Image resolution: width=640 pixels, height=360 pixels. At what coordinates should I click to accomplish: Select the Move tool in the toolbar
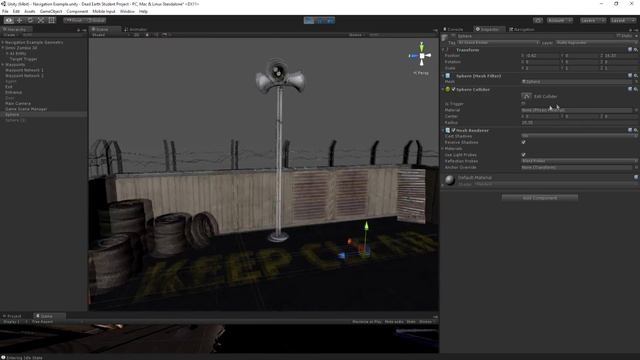(x=19, y=20)
